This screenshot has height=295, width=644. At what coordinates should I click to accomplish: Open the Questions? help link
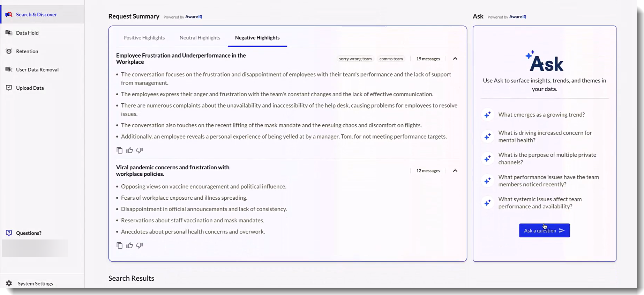tap(29, 233)
